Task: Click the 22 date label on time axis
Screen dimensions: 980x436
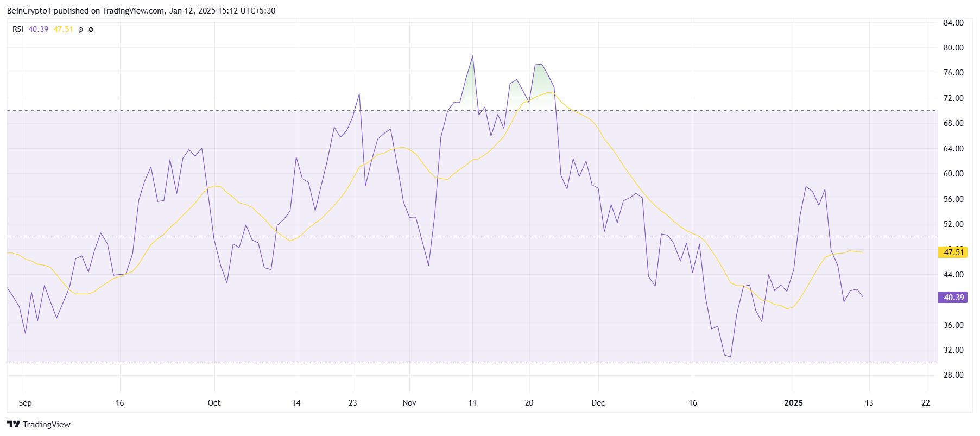Action: point(926,402)
